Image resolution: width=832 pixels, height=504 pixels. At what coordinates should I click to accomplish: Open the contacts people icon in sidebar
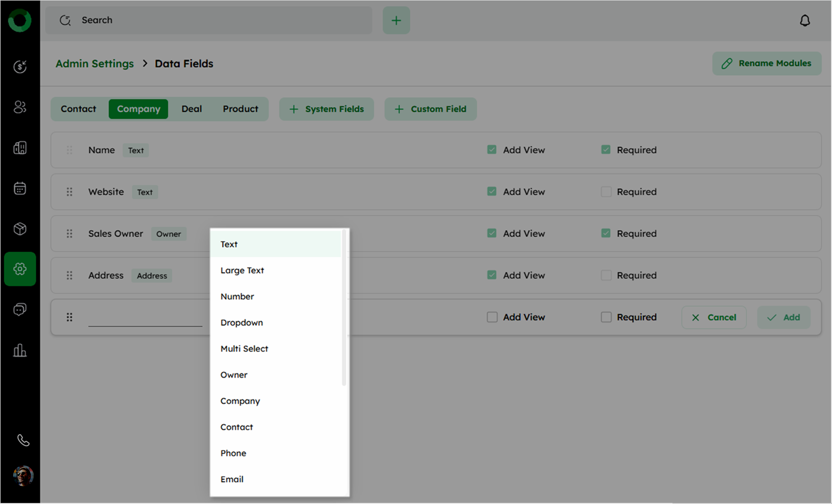(x=20, y=107)
